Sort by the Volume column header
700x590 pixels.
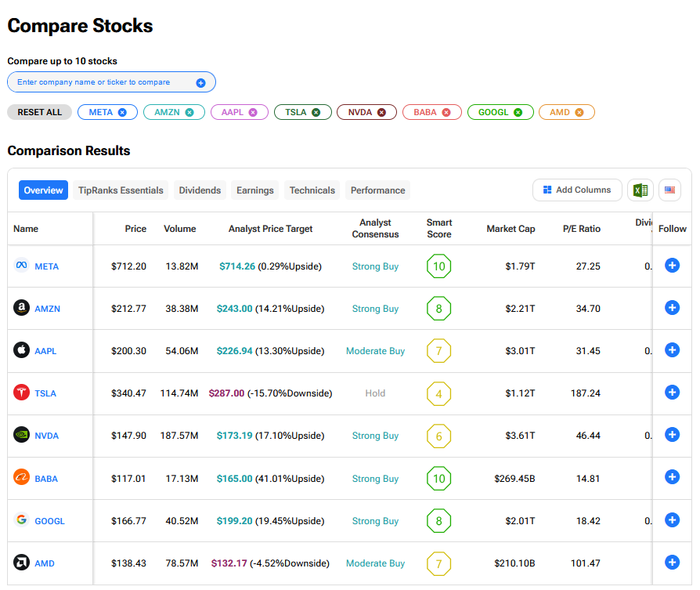point(180,229)
